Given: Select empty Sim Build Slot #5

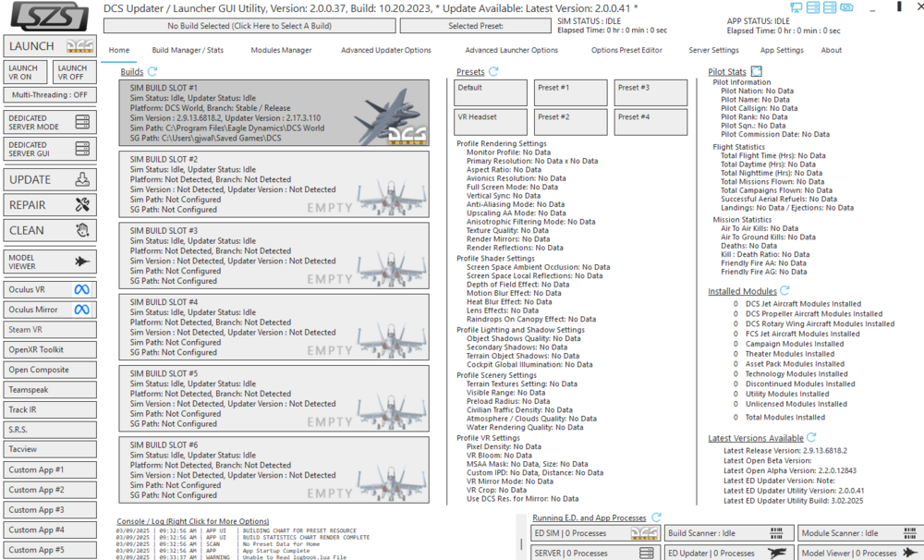Looking at the screenshot, I should point(274,398).
